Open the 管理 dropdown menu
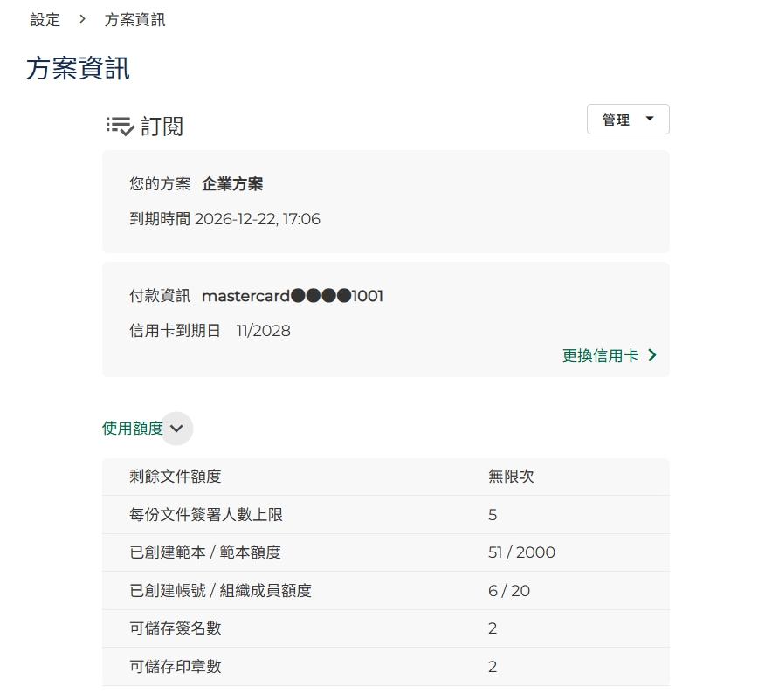Viewport: 772px width, 700px height. coord(627,120)
